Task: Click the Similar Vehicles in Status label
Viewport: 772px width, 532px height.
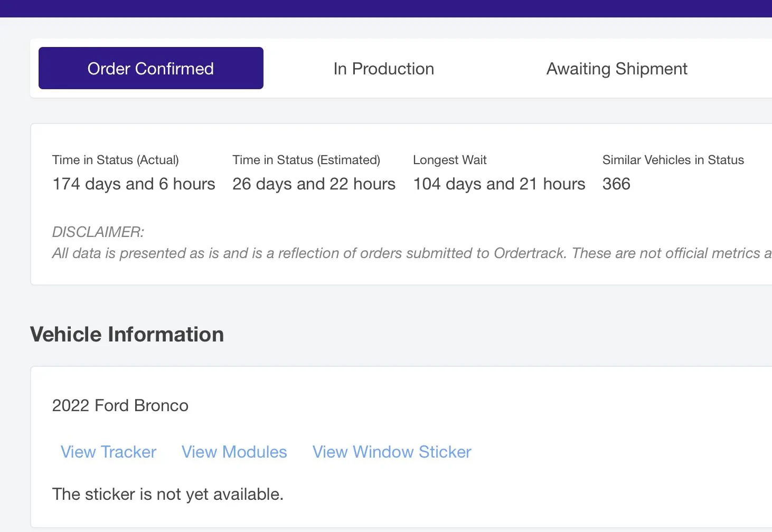Action: 673,160
